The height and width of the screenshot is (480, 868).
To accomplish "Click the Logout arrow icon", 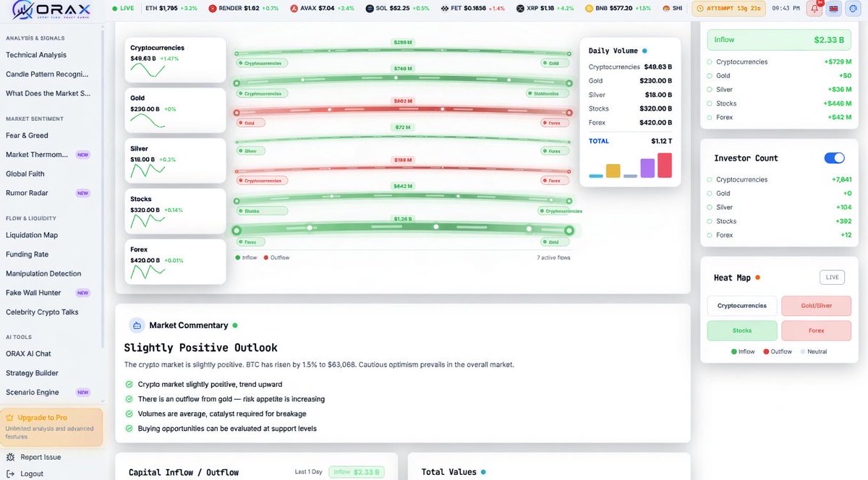I will pos(10,473).
